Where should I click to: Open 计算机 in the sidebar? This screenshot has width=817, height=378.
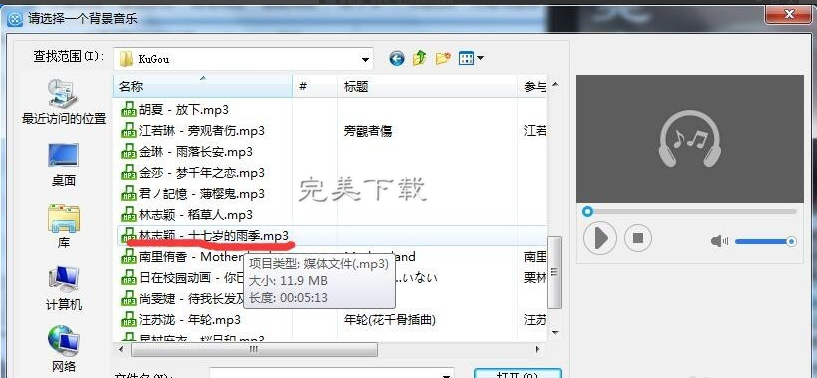pyautogui.click(x=64, y=288)
